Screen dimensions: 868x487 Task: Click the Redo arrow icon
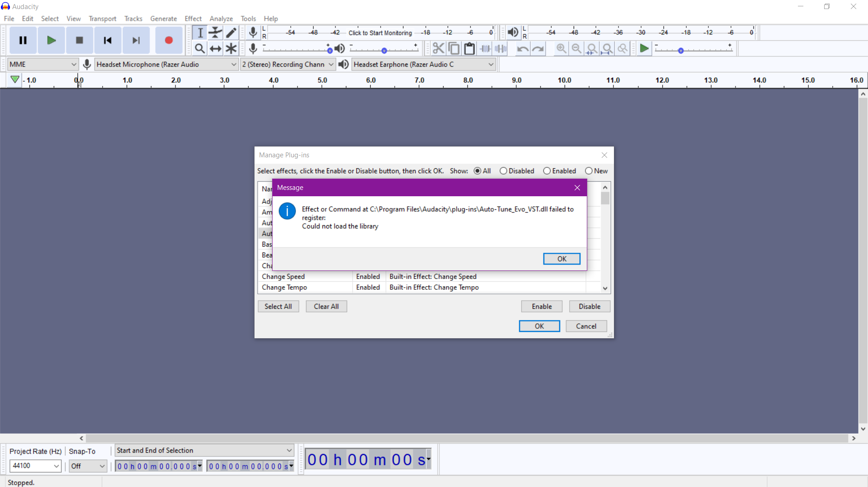538,48
